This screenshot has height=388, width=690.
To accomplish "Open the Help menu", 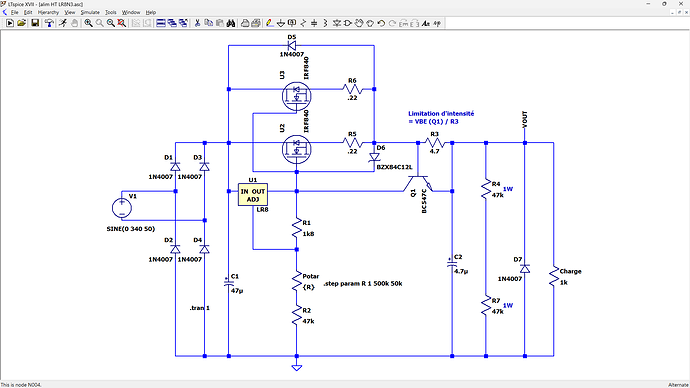I will coord(151,12).
